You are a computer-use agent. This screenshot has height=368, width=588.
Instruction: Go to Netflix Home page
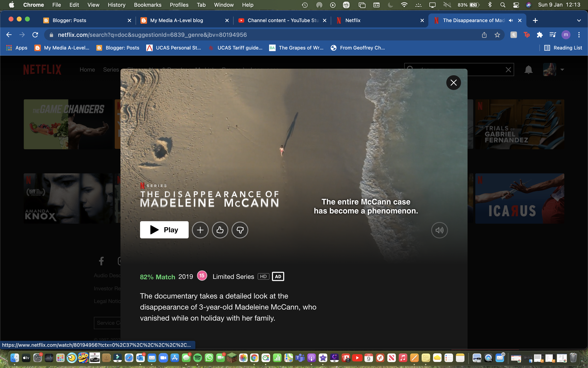tap(87, 70)
